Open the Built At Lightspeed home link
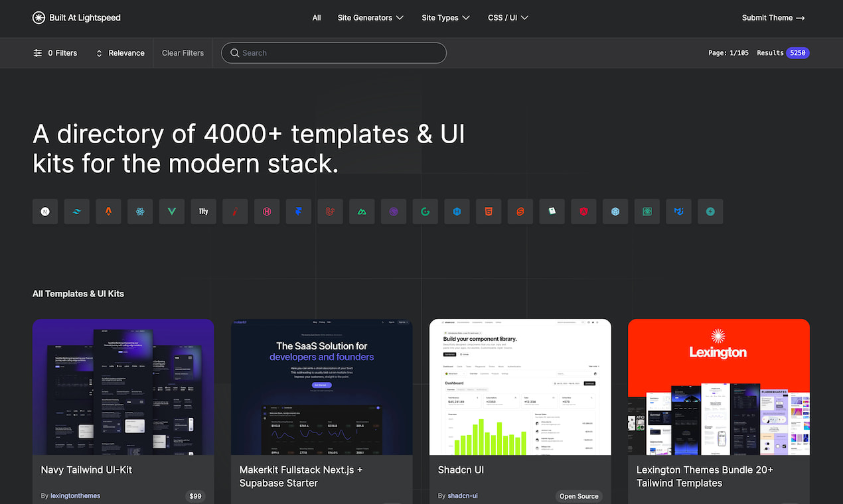Viewport: 843px width, 504px height. 76,18
